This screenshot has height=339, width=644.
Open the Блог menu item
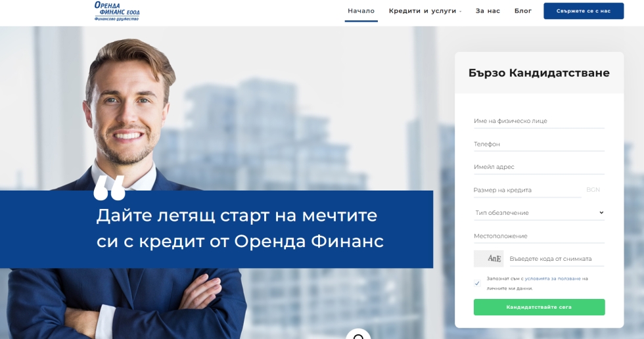[523, 11]
